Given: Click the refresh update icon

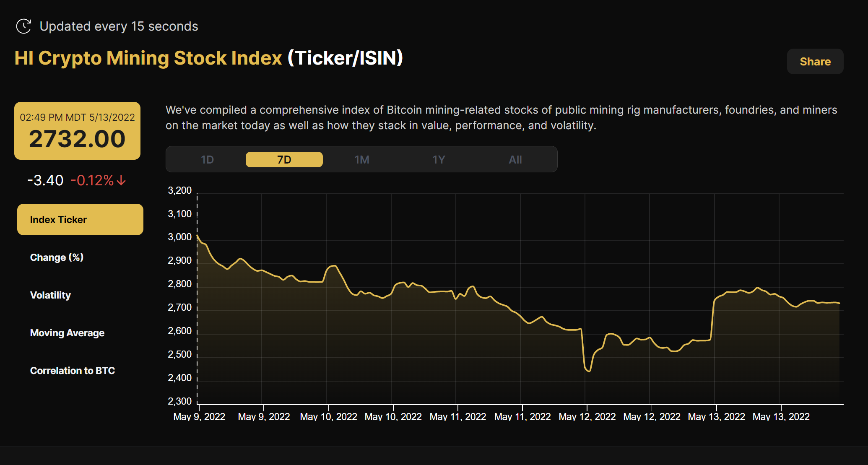Looking at the screenshot, I should click(24, 26).
